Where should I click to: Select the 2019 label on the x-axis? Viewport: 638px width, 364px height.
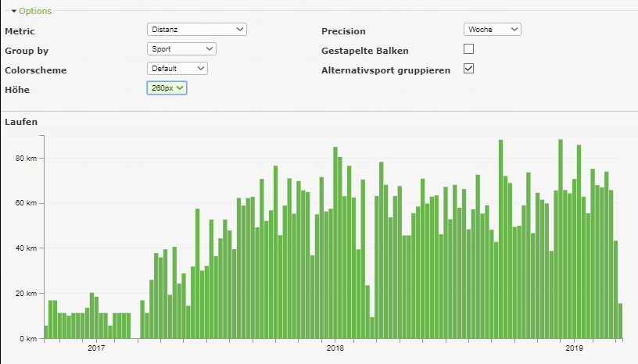[x=574, y=348]
